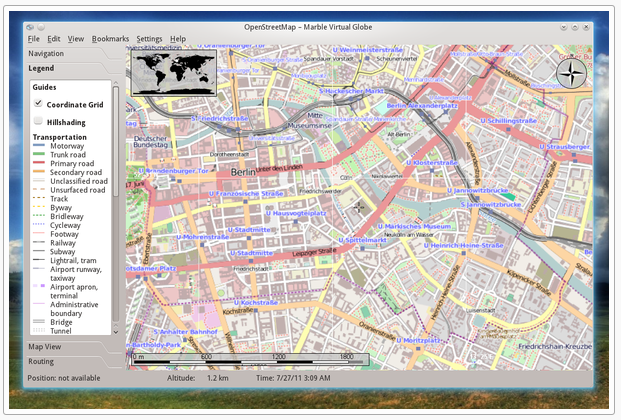Viewport: 621px width, 420px height.
Task: Click 'Footway' legend entry
Action: pyautogui.click(x=64, y=234)
